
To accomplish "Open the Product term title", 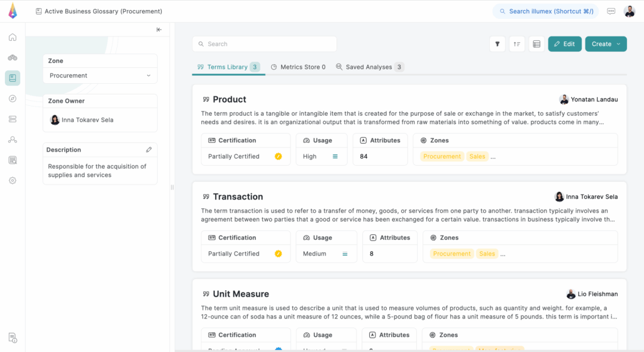I will point(230,99).
